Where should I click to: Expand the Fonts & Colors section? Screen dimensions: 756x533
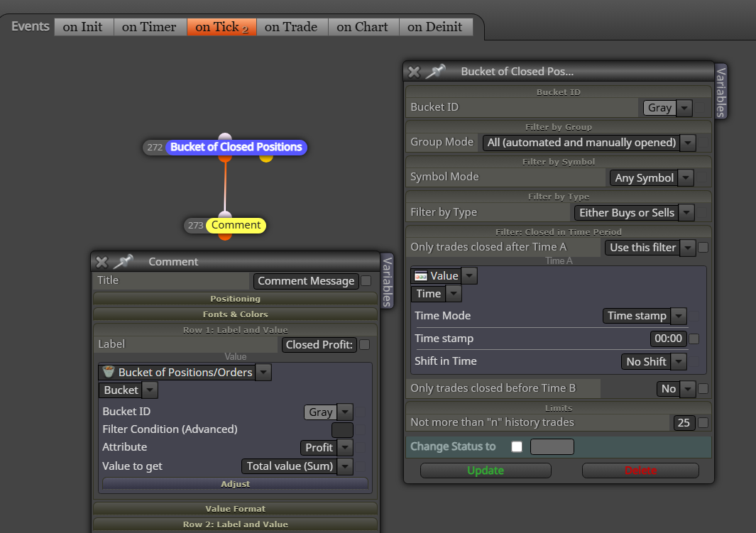(235, 314)
